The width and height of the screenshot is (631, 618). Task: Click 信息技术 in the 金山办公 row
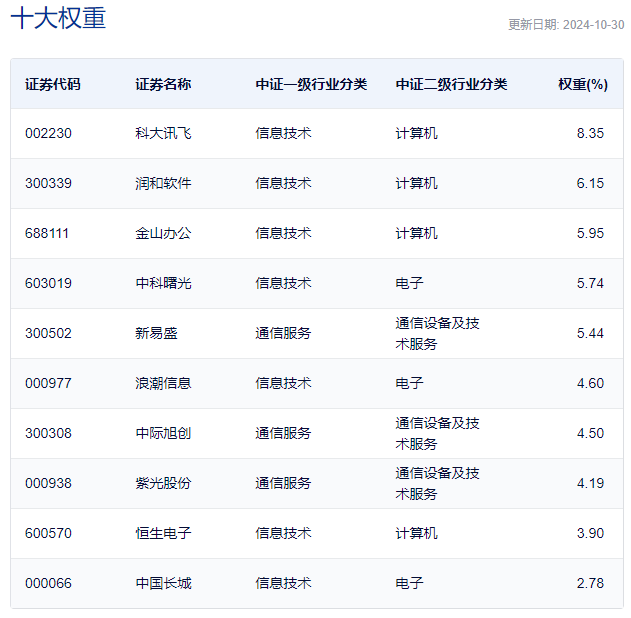pos(283,233)
